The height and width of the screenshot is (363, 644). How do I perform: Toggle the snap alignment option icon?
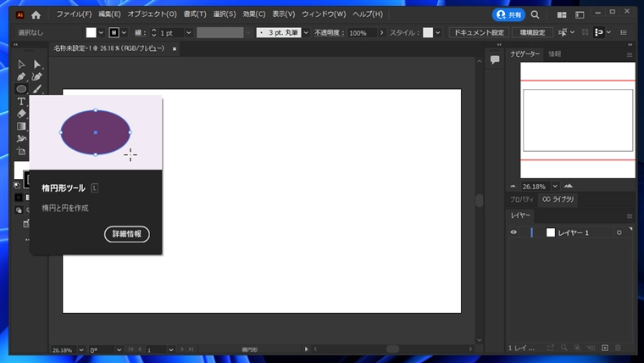[599, 32]
